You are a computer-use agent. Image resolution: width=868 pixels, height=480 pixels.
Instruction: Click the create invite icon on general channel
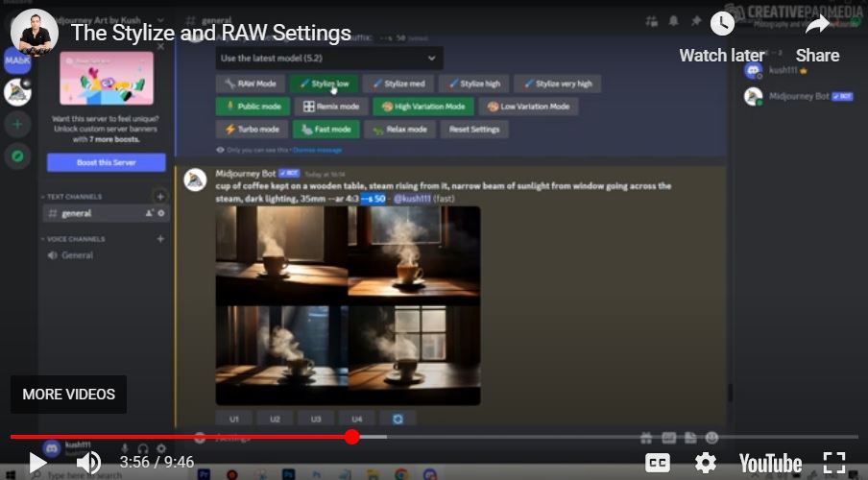tap(149, 213)
